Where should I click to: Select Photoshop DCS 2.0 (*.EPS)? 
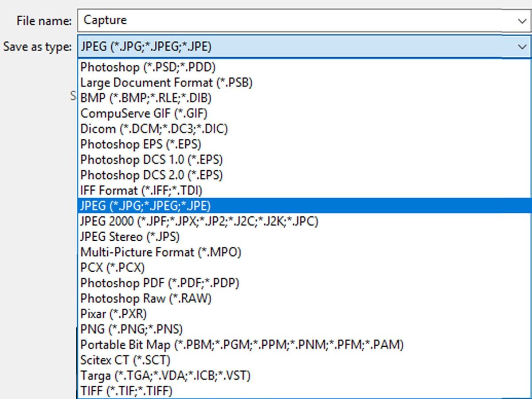[304, 175]
